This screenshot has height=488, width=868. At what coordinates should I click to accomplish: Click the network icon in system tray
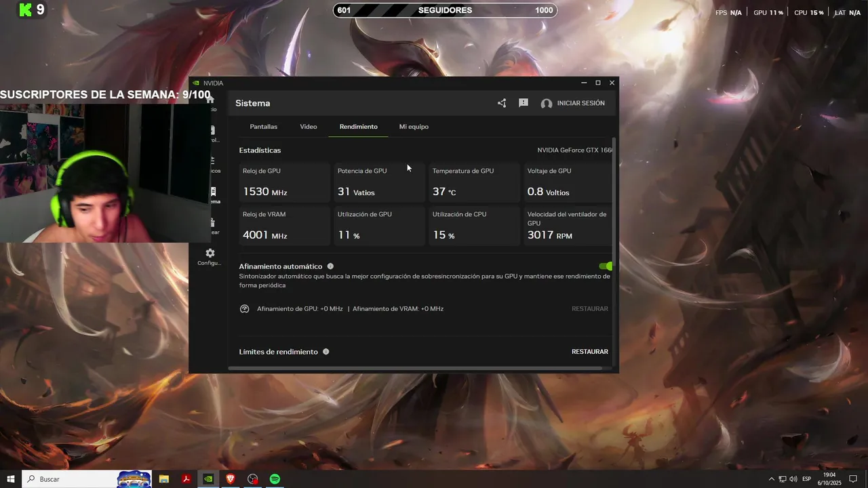[782, 479]
